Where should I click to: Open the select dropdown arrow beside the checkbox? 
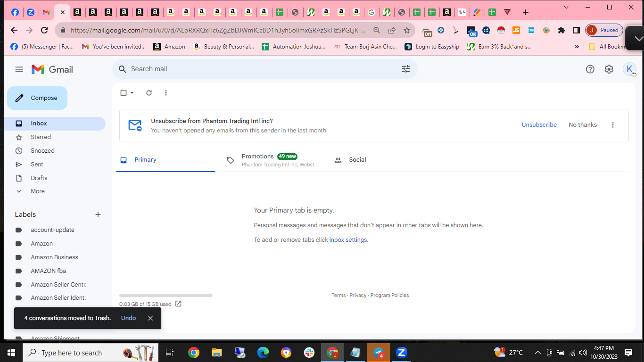132,93
